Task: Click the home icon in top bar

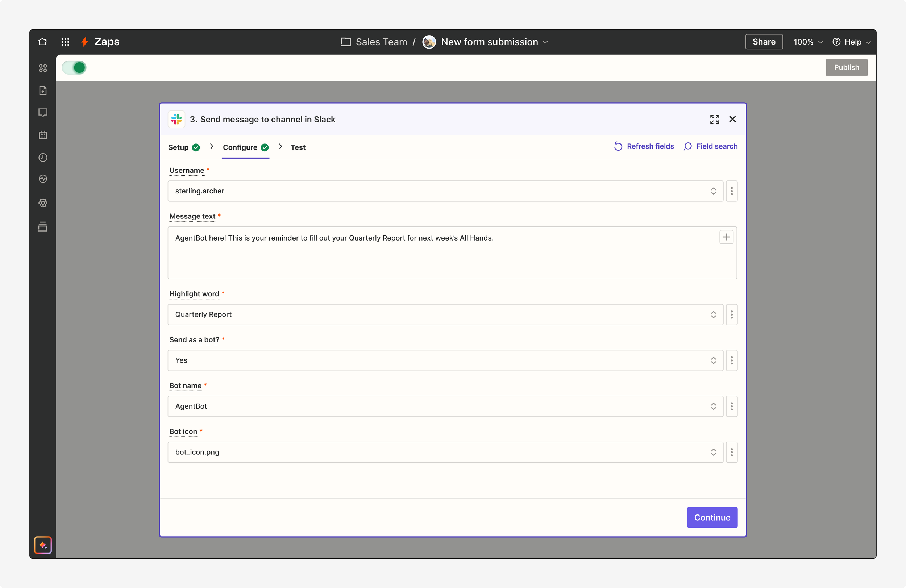Action: [42, 42]
